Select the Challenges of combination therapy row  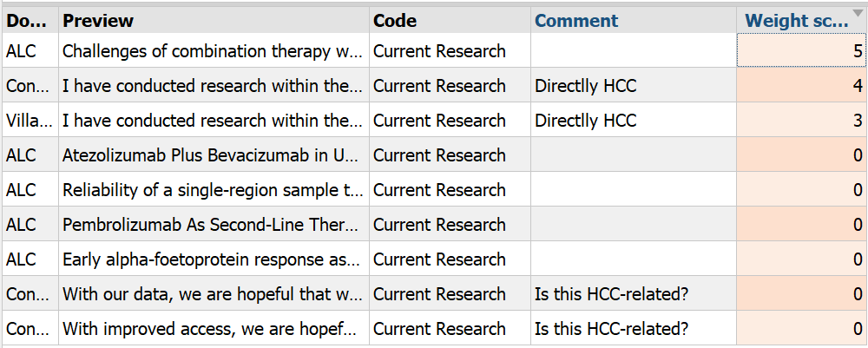[x=434, y=51]
